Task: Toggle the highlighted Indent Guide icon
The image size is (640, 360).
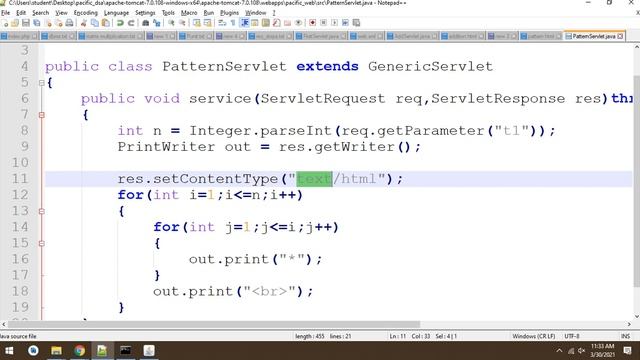Action: pyautogui.click(x=244, y=23)
